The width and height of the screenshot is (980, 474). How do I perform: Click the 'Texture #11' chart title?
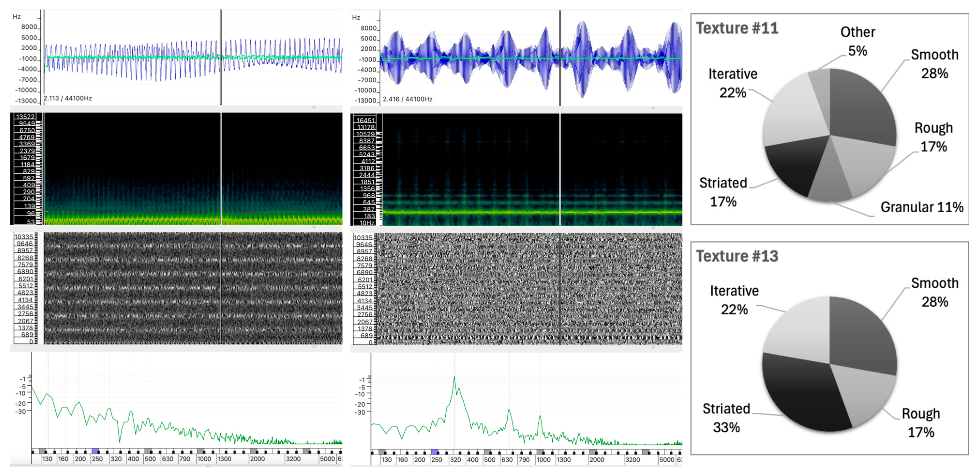[737, 28]
